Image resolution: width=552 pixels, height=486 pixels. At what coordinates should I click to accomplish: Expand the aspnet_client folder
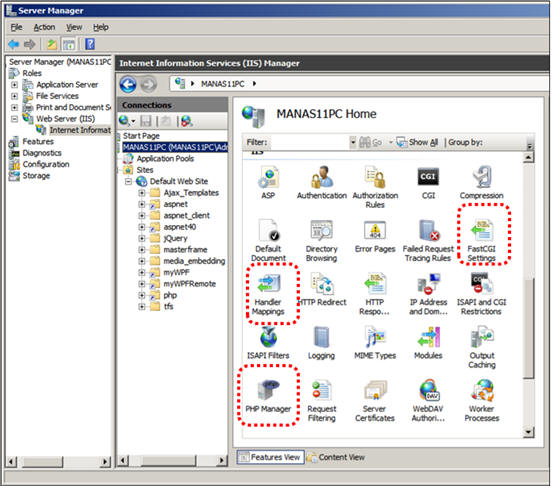pyautogui.click(x=142, y=216)
